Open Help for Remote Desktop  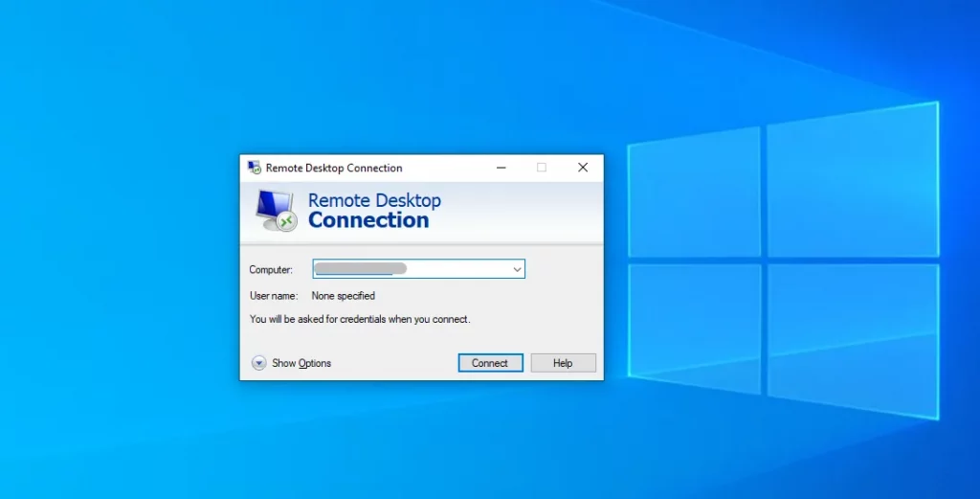[x=563, y=363]
